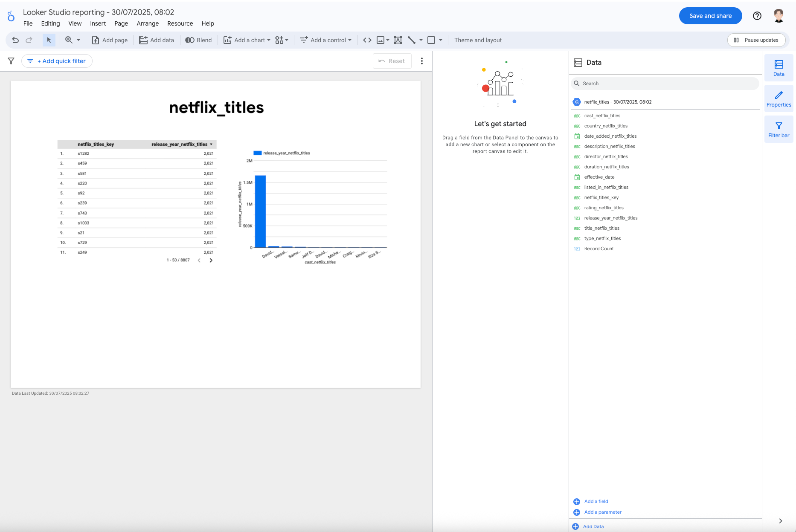Switch to the Properties side tab
The image size is (796, 532).
(779, 98)
